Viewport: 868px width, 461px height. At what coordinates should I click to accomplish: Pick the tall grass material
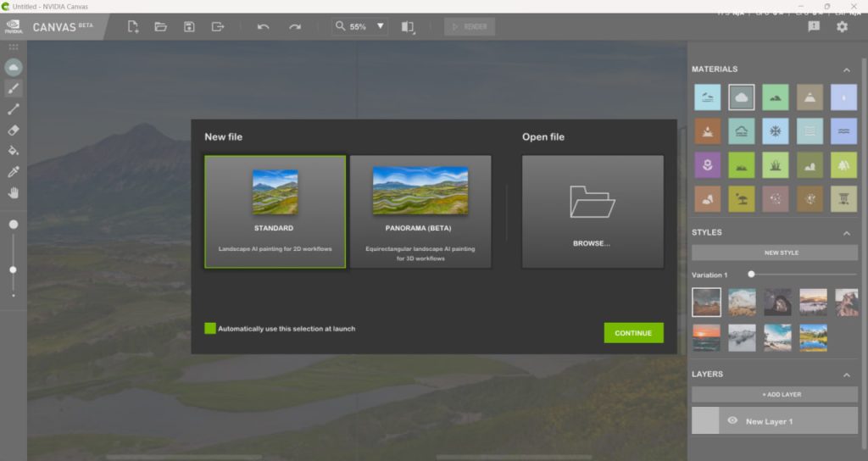[x=776, y=165]
